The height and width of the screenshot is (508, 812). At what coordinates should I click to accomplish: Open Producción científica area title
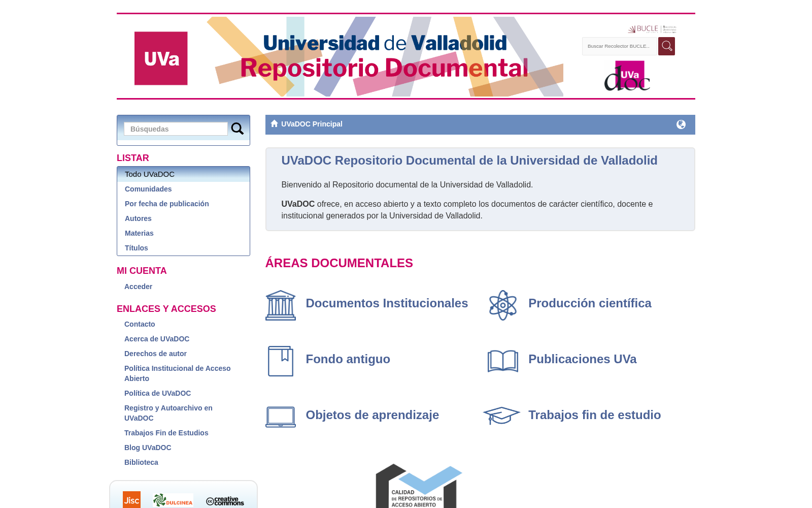590,303
